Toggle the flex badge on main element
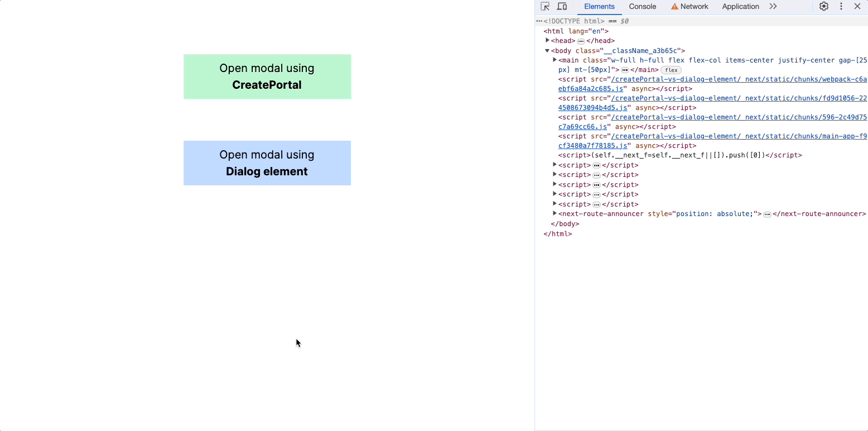The height and width of the screenshot is (431, 868). [x=671, y=70]
